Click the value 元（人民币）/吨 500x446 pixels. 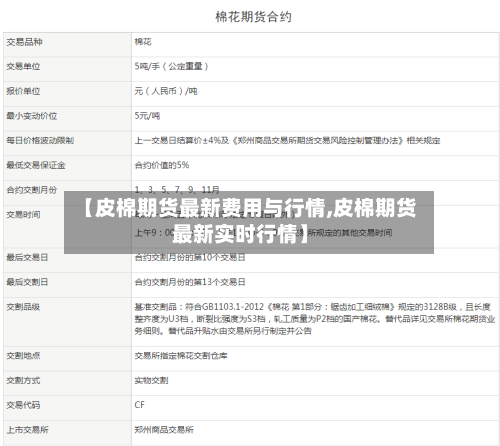(166, 91)
